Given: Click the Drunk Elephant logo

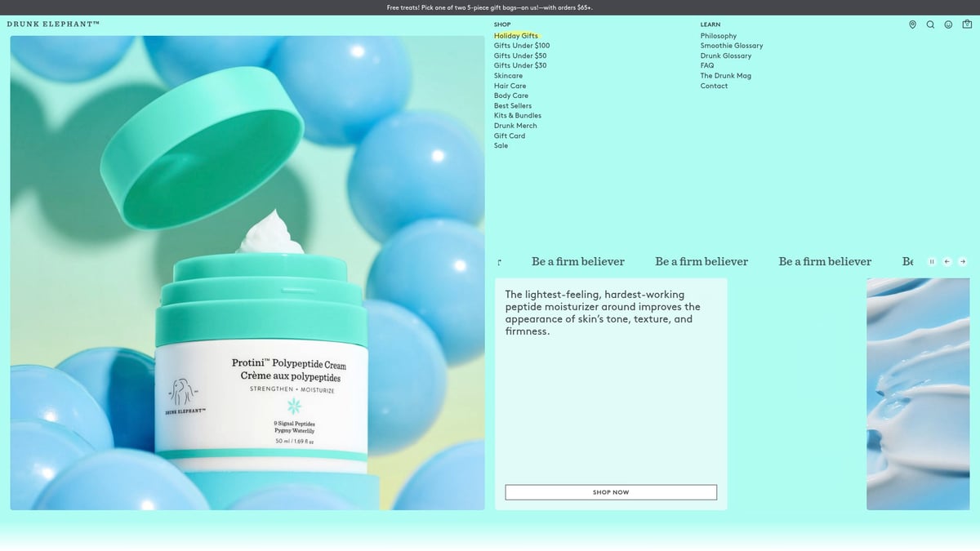Looking at the screenshot, I should pyautogui.click(x=54, y=24).
